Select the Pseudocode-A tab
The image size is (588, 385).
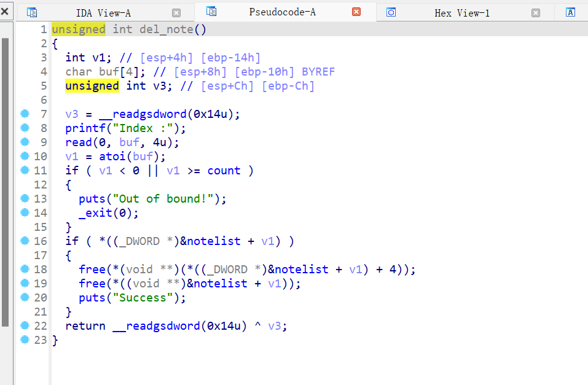283,12
